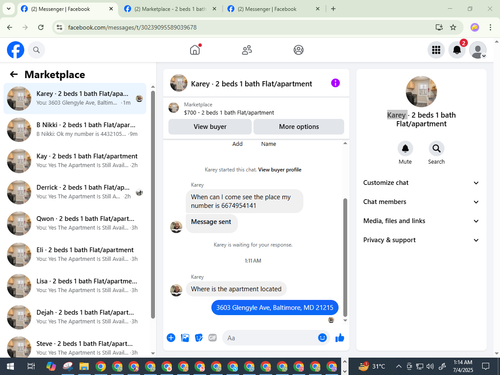The height and width of the screenshot is (375, 500).
Task: Go back with the browser back arrow
Action: tap(10, 27)
